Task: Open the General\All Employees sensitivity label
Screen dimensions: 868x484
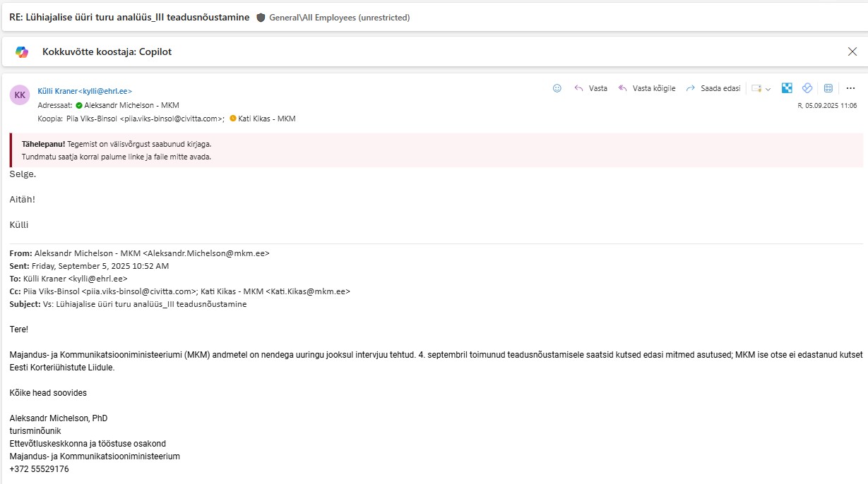Action: [x=339, y=18]
